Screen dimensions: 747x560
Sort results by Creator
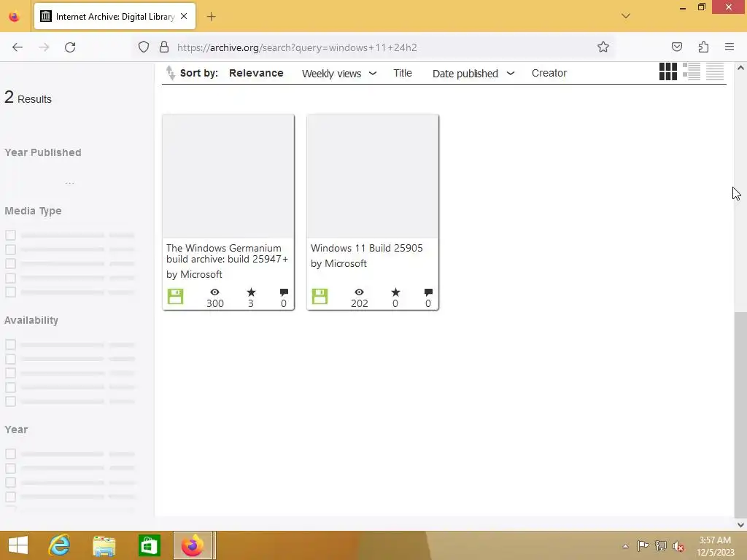pyautogui.click(x=549, y=73)
